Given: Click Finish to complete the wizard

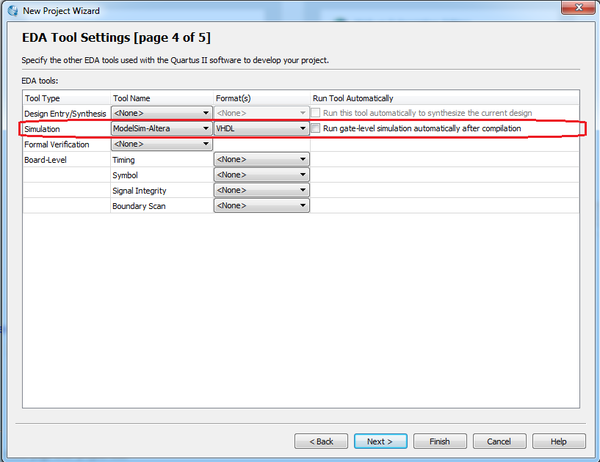Looking at the screenshot, I should [439, 441].
